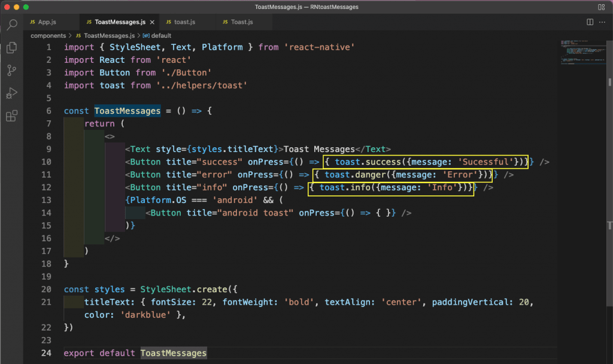Click the '../helpers/toast' import path
Image resolution: width=613 pixels, height=364 pixels.
pyautogui.click(x=201, y=86)
